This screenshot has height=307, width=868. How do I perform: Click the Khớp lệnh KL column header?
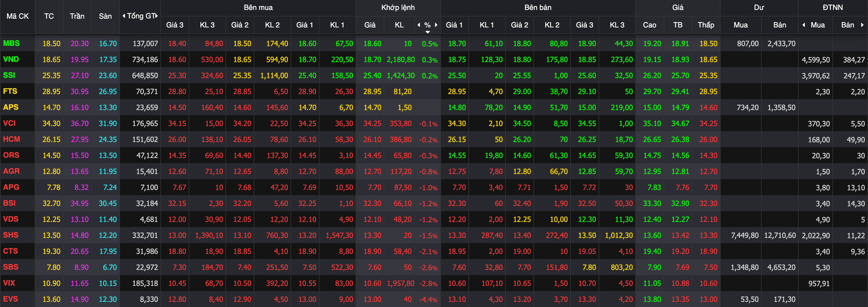[399, 25]
